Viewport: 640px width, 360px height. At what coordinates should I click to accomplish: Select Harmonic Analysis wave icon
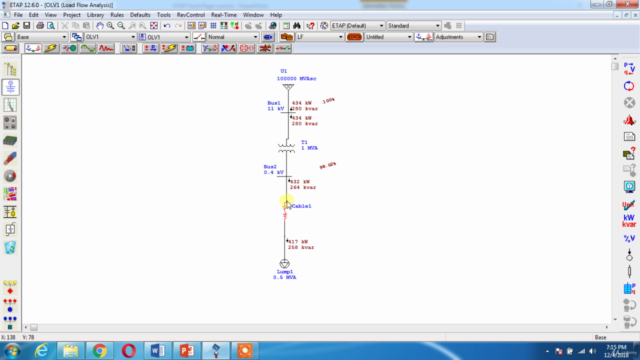coord(88,48)
